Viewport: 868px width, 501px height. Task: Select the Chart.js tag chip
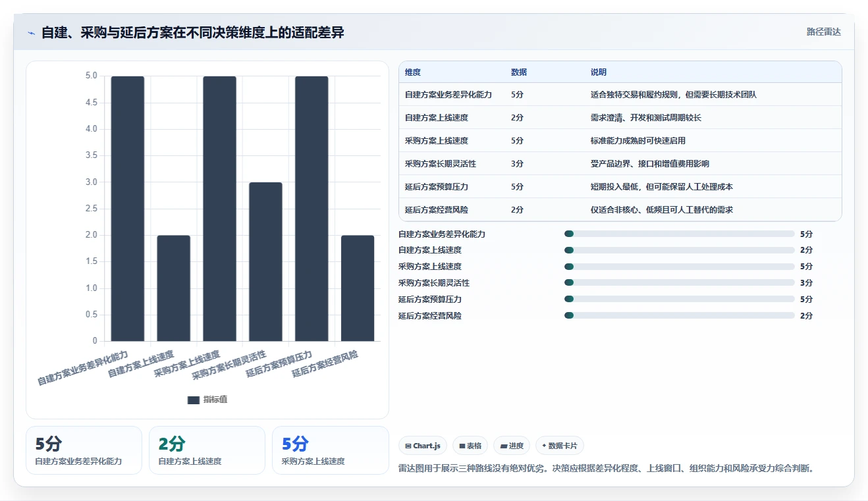tap(423, 446)
